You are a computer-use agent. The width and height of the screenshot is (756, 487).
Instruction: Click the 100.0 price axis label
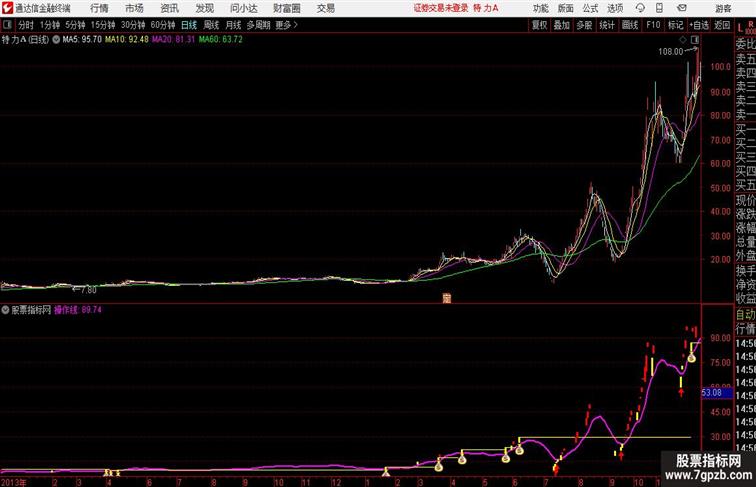[720, 67]
